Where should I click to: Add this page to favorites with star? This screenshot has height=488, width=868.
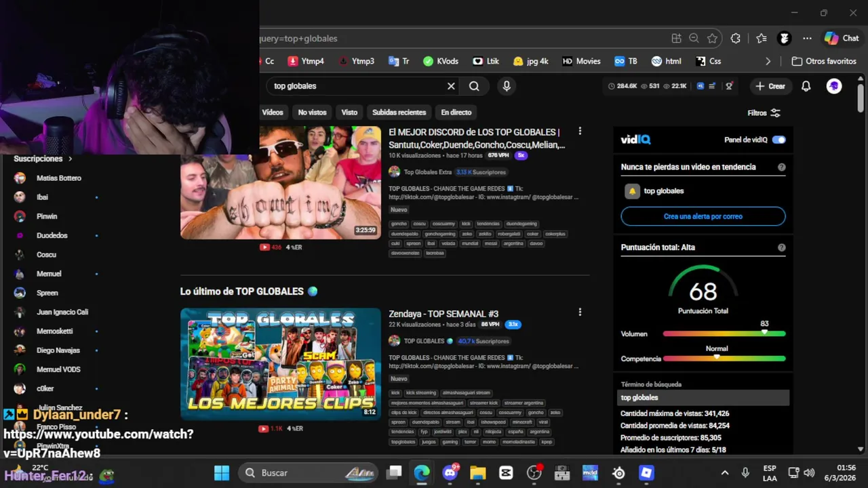pyautogui.click(x=712, y=39)
